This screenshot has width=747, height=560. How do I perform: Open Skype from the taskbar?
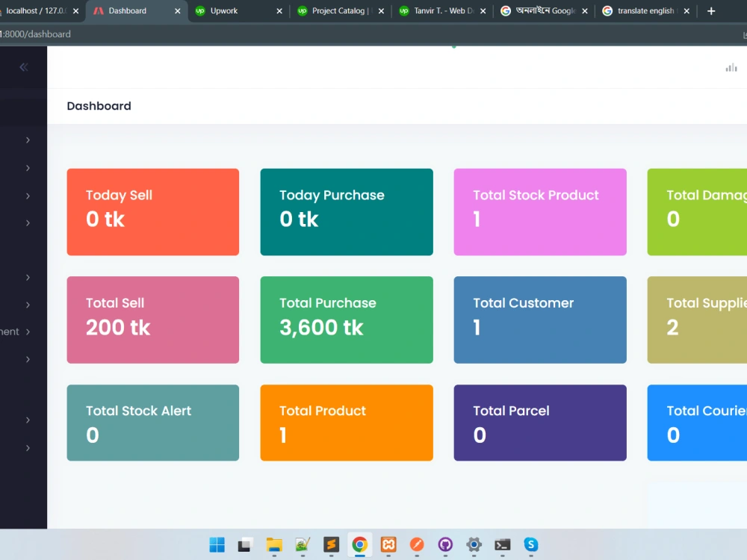pos(530,545)
